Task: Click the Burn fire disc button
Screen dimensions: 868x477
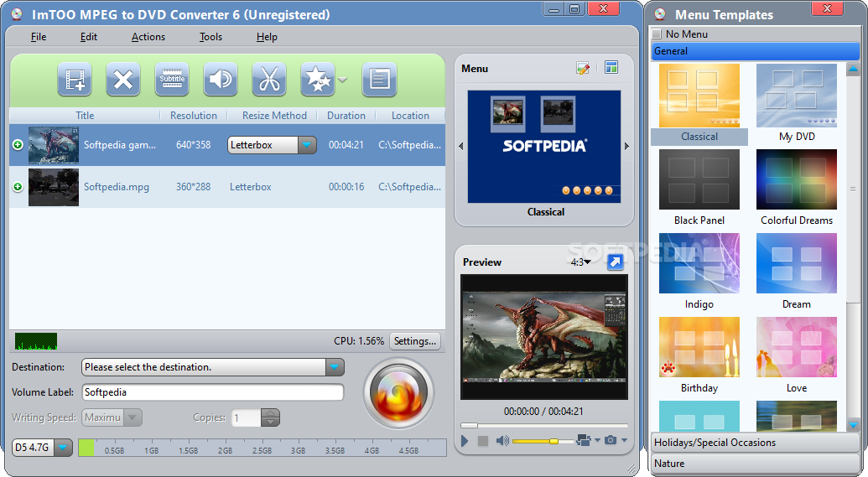Action: 398,393
